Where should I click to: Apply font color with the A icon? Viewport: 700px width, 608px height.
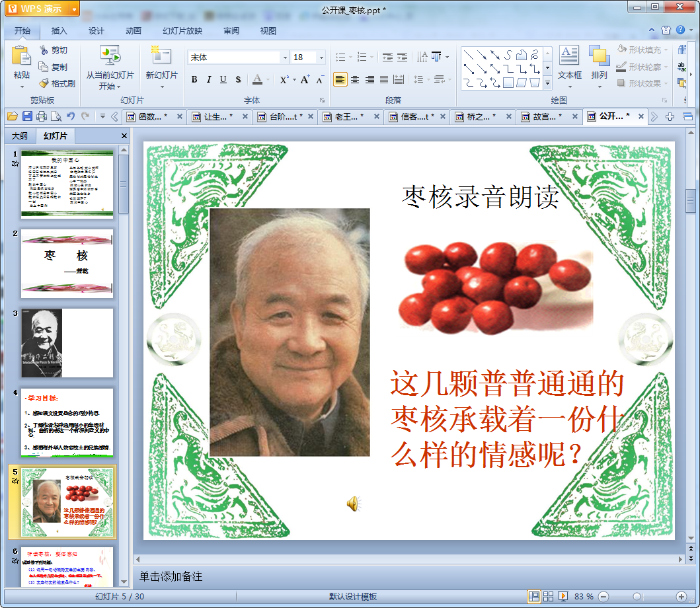(x=257, y=79)
